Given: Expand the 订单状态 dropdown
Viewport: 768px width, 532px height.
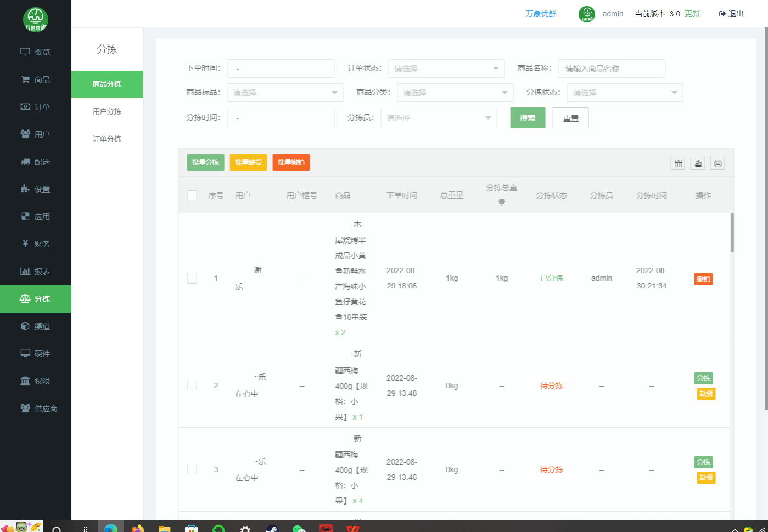Looking at the screenshot, I should (x=446, y=69).
